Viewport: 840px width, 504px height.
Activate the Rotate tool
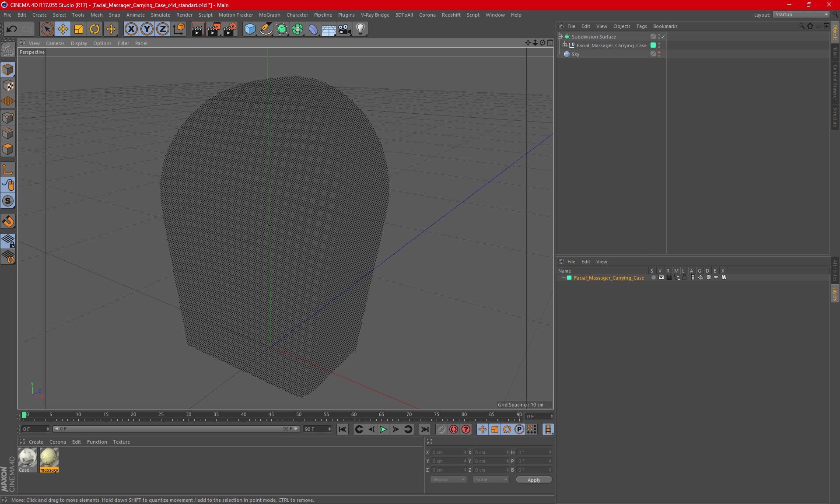point(94,29)
